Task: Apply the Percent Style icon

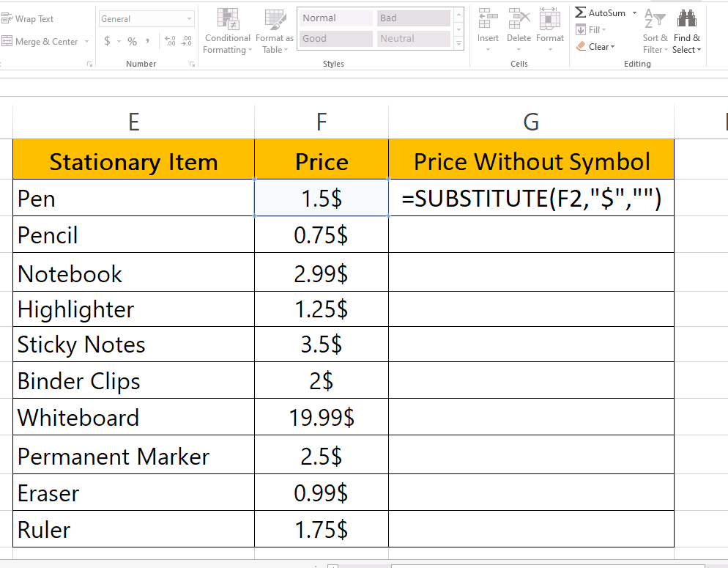Action: [131, 41]
